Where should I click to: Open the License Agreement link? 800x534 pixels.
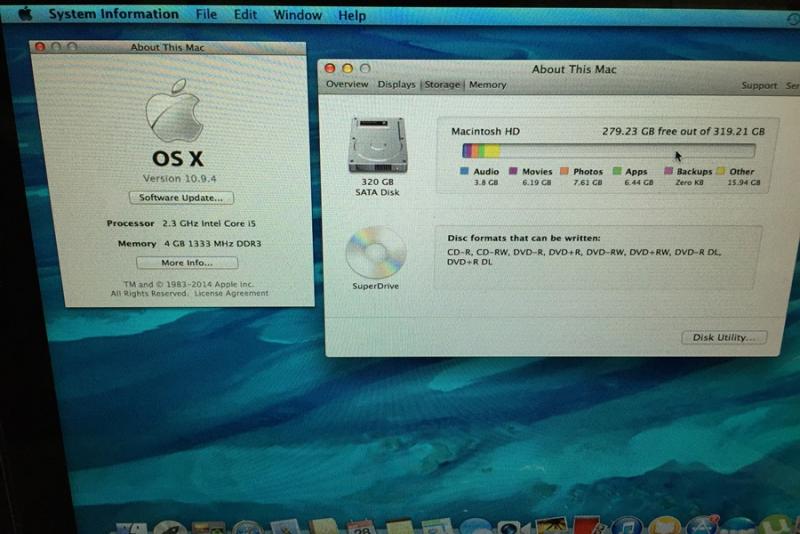(231, 294)
